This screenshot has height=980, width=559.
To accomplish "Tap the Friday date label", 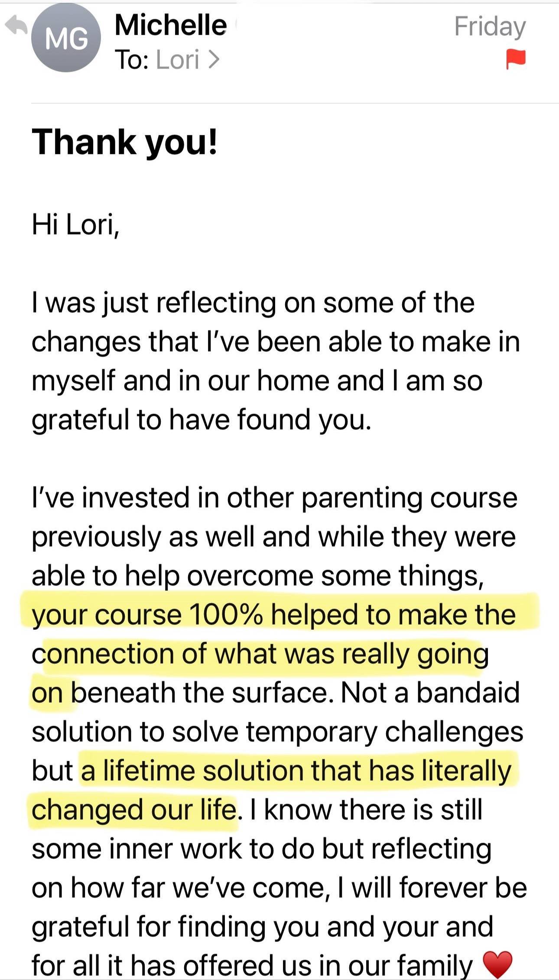I will (x=490, y=27).
